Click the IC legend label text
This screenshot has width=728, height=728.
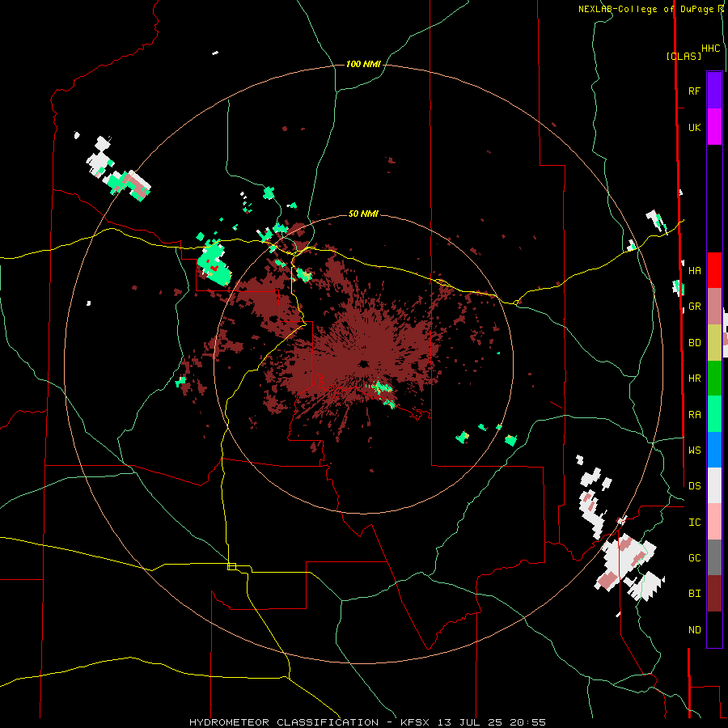pyautogui.click(x=694, y=523)
